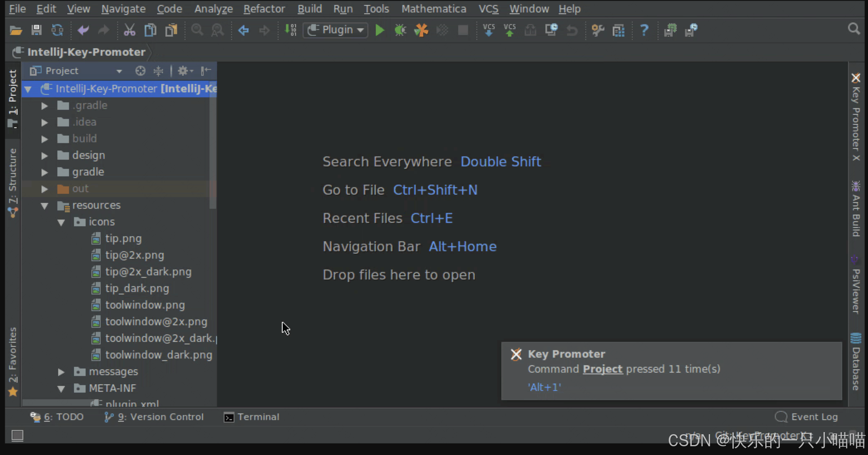Click the VCS Commit icon
The image size is (868, 455).
[x=510, y=30]
